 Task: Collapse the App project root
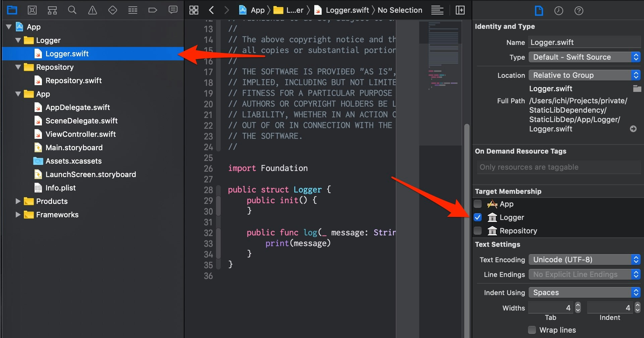[9, 27]
